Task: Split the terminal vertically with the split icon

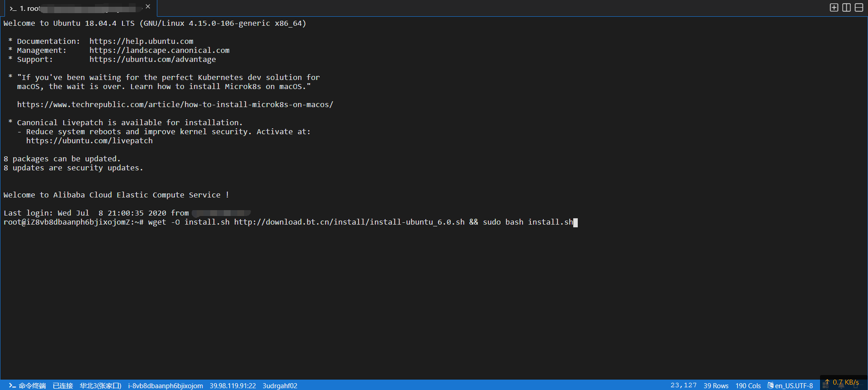Action: point(847,8)
